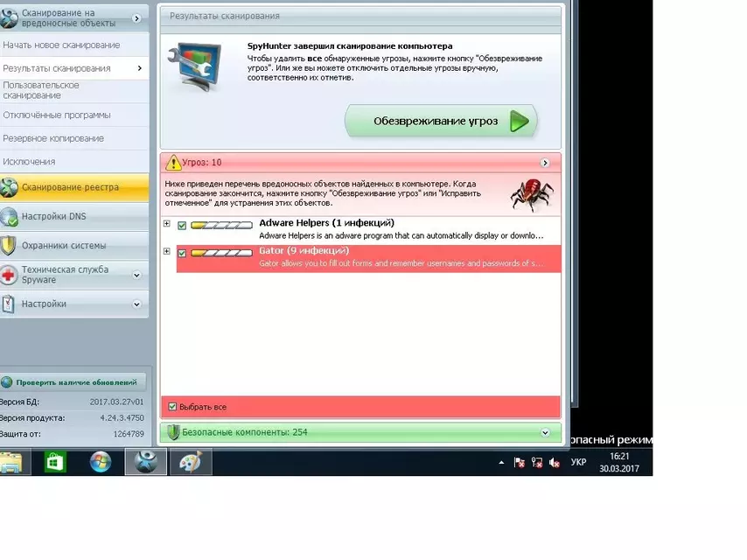747x560 pixels.
Task: Select Начать новое сканирование
Action: pyautogui.click(x=74, y=45)
